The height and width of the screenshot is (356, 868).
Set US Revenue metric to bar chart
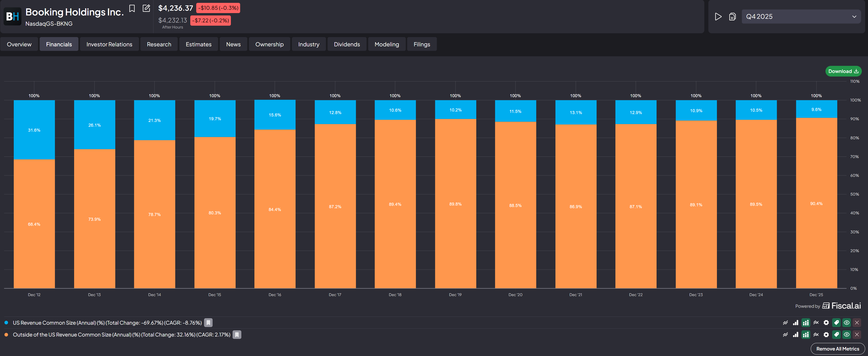(x=795, y=323)
